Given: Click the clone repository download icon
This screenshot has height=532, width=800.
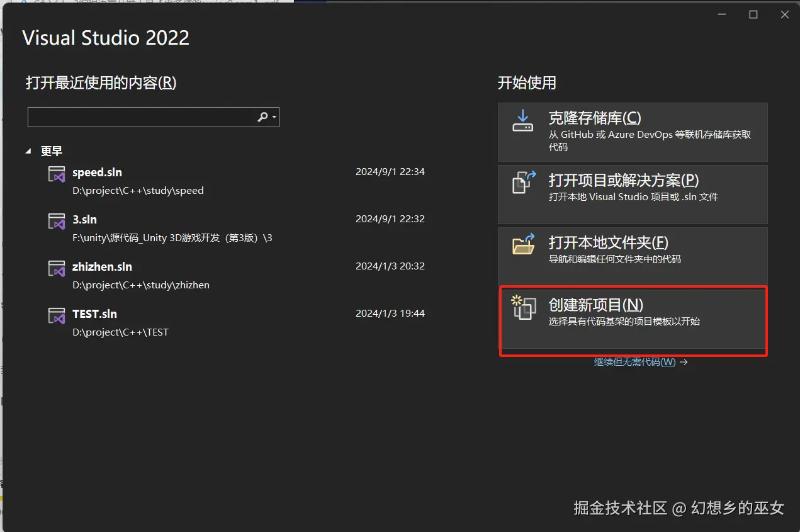Looking at the screenshot, I should pyautogui.click(x=522, y=121).
